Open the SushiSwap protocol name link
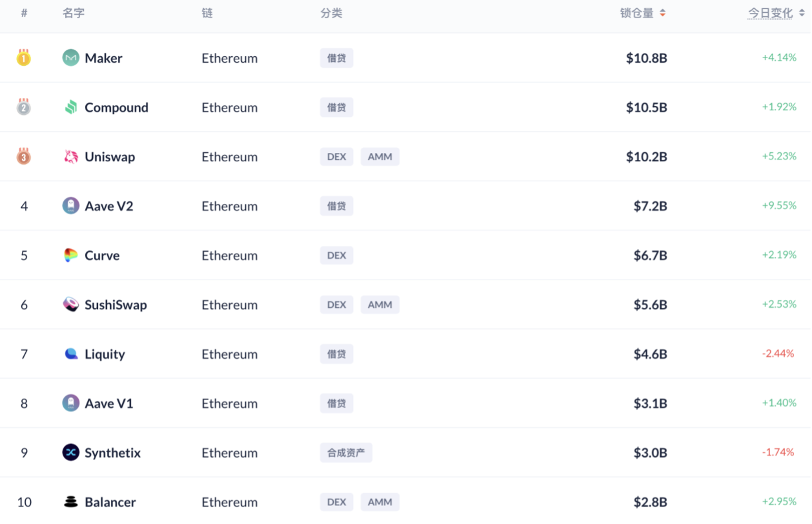This screenshot has height=524, width=812. 116,305
